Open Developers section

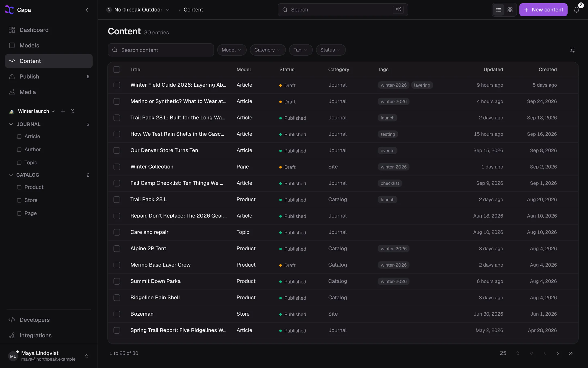[x=49, y=320]
